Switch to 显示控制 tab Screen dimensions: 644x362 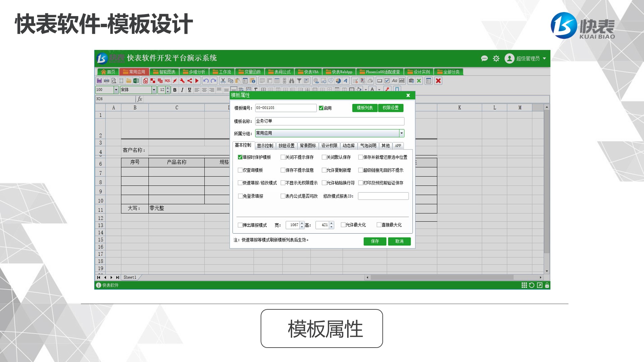point(265,146)
